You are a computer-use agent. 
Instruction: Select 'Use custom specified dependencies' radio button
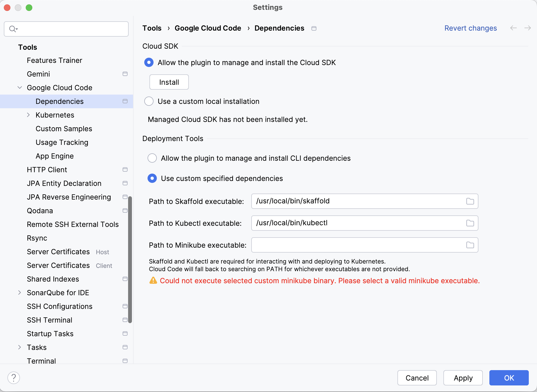(x=152, y=179)
